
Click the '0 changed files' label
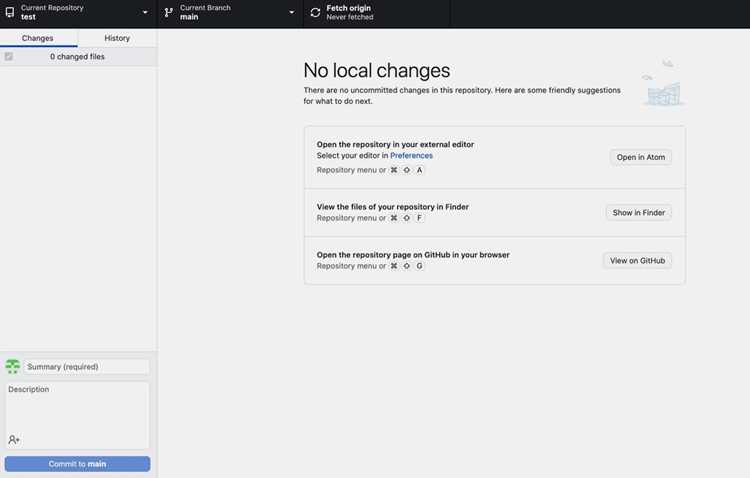(x=77, y=56)
